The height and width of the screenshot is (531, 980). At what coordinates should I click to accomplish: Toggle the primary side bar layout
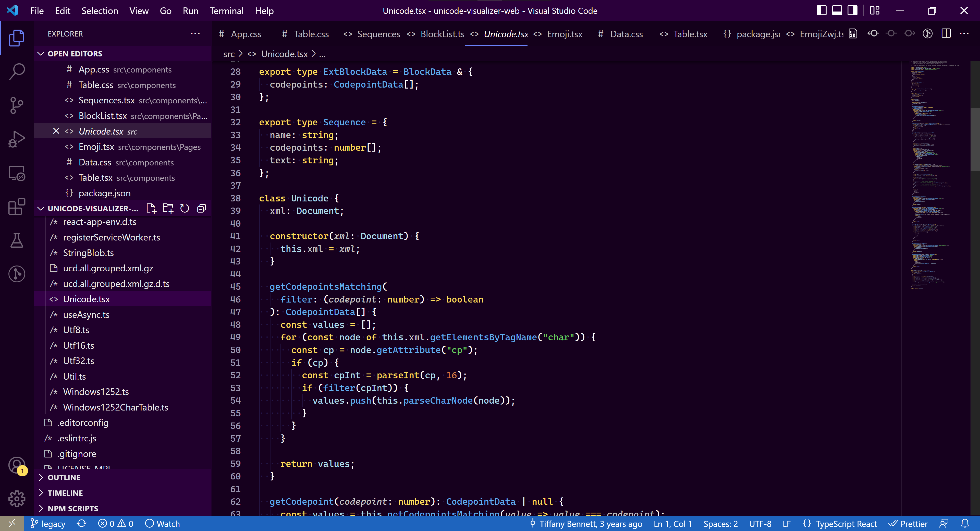coord(821,11)
